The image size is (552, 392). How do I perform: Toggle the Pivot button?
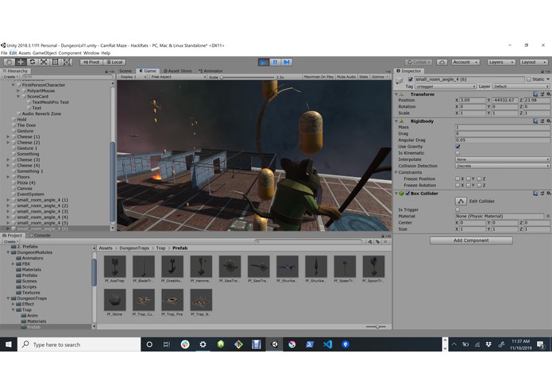tap(91, 62)
